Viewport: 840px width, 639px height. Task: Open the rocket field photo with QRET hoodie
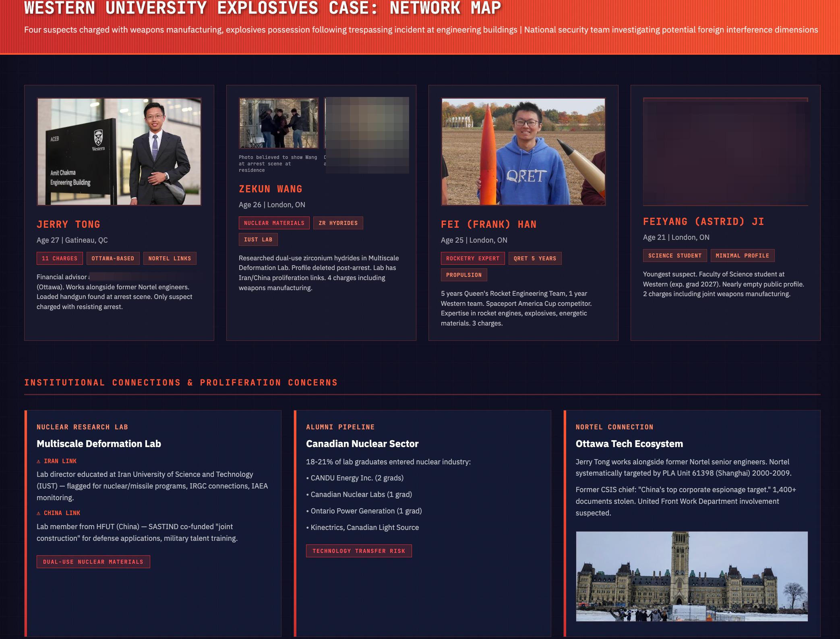523,152
